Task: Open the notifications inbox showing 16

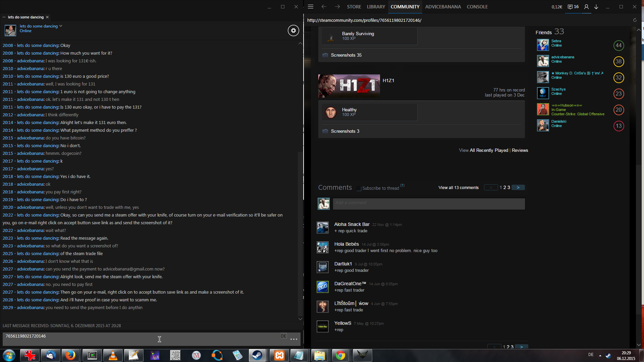Action: click(573, 7)
